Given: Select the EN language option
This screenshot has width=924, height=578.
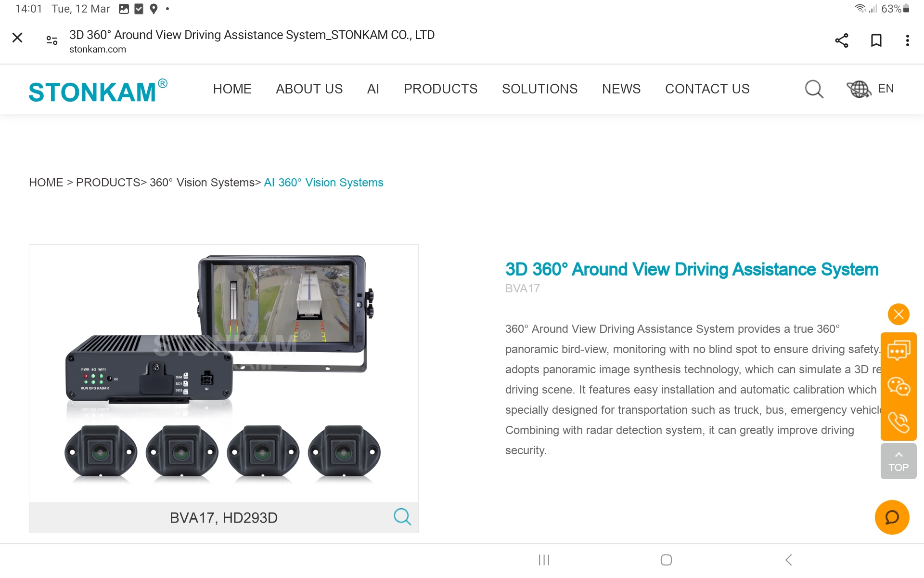Looking at the screenshot, I should point(886,89).
